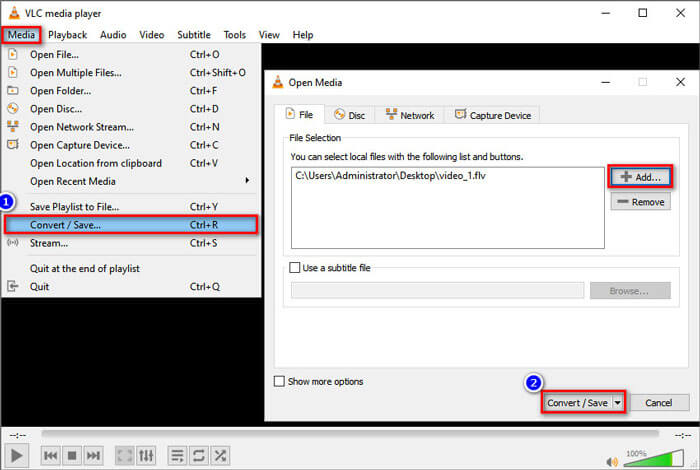
Task: Stop playback with the square stop button
Action: pos(72,455)
